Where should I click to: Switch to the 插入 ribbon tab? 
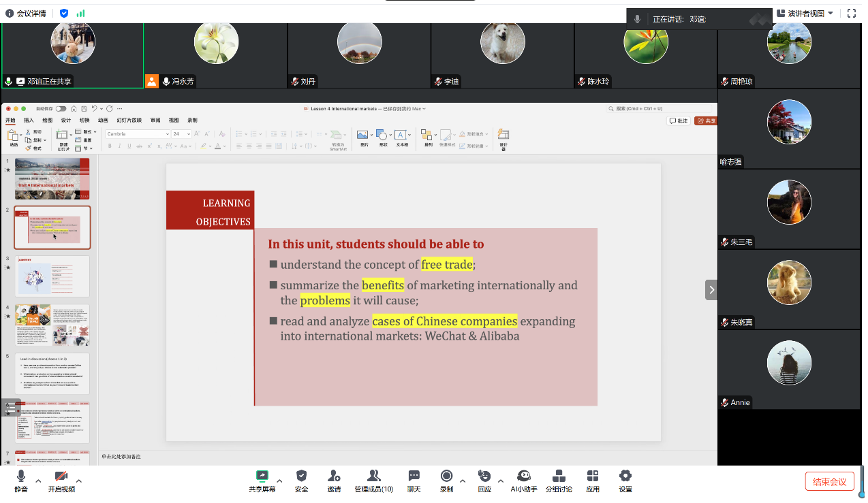pyautogui.click(x=29, y=120)
